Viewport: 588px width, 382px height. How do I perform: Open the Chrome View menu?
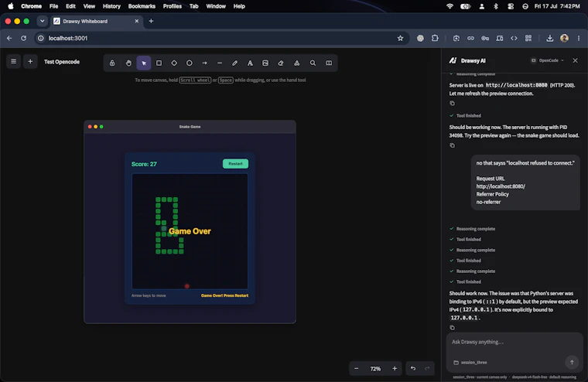(89, 6)
